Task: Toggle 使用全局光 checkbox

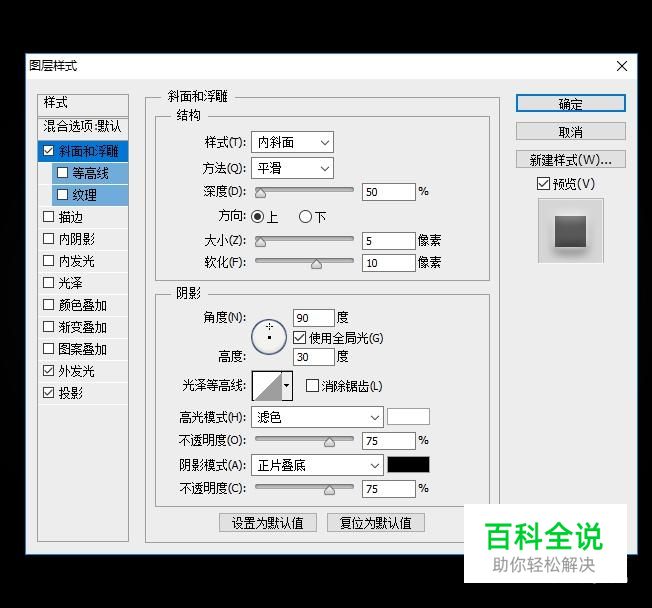Action: click(x=299, y=338)
